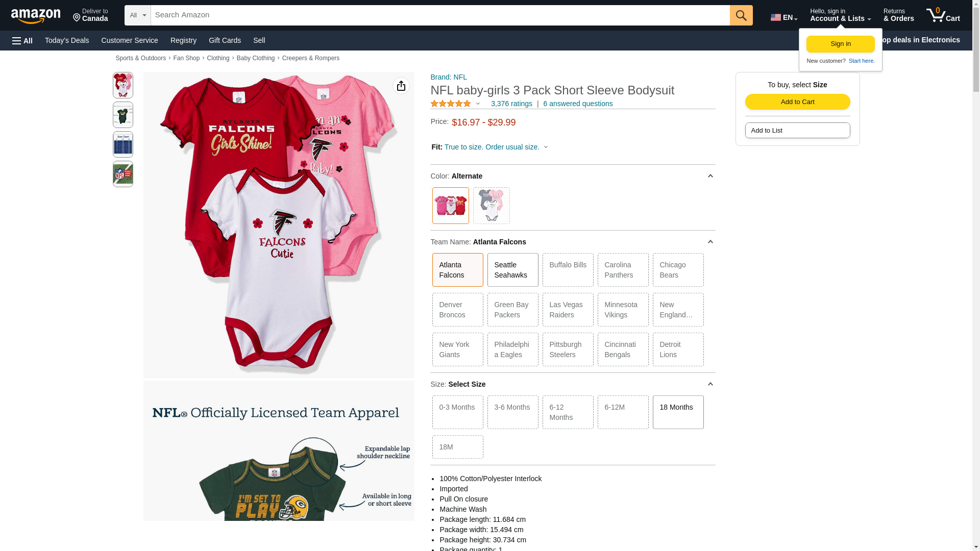
Task: Open the 3,376 ratings link
Action: pos(511,104)
